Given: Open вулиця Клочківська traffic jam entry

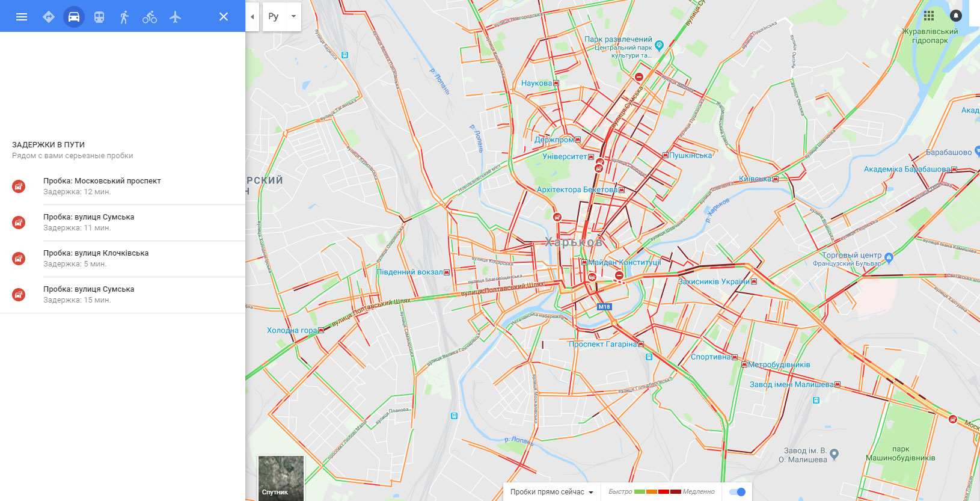Looking at the screenshot, I should 123,259.
